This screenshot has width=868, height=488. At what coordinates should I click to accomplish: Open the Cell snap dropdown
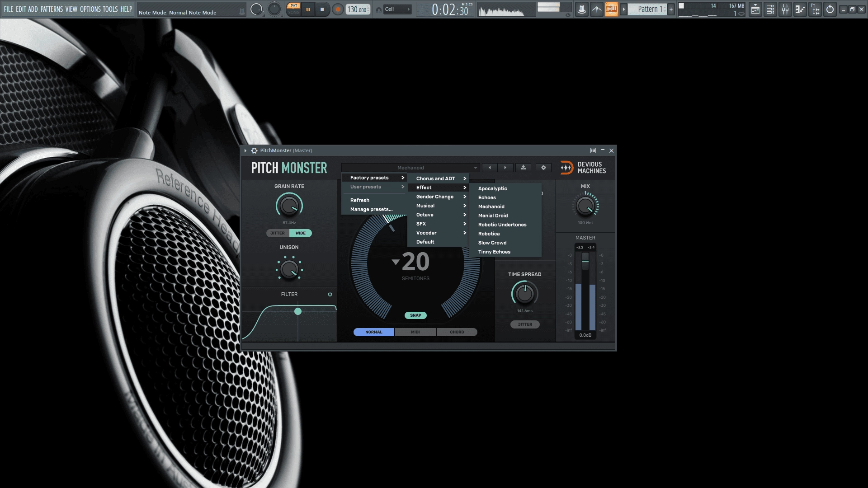(x=397, y=9)
